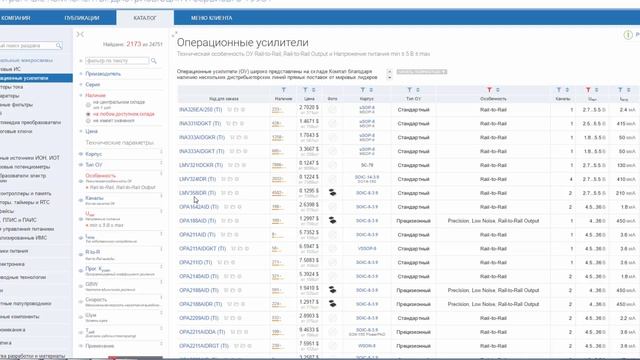This screenshot has height=360, width=640.
Task: Click the photo icon in LMV358IDR row
Action: (333, 193)
